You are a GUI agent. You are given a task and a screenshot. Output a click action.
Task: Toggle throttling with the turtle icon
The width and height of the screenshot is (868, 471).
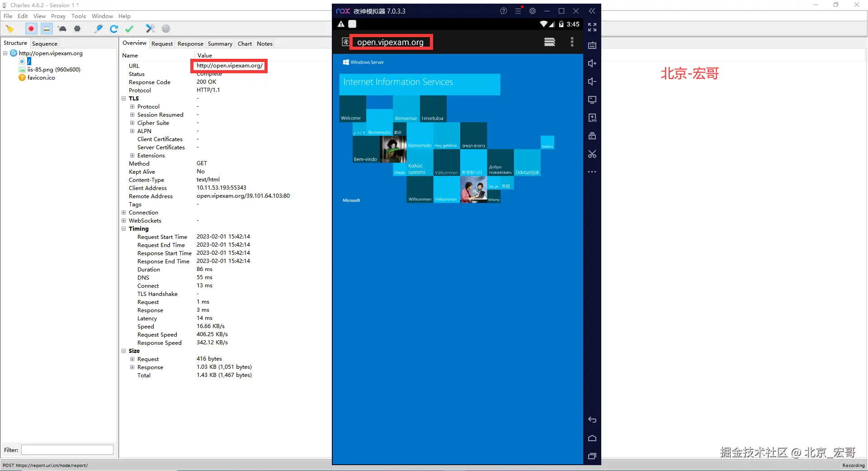click(x=62, y=29)
